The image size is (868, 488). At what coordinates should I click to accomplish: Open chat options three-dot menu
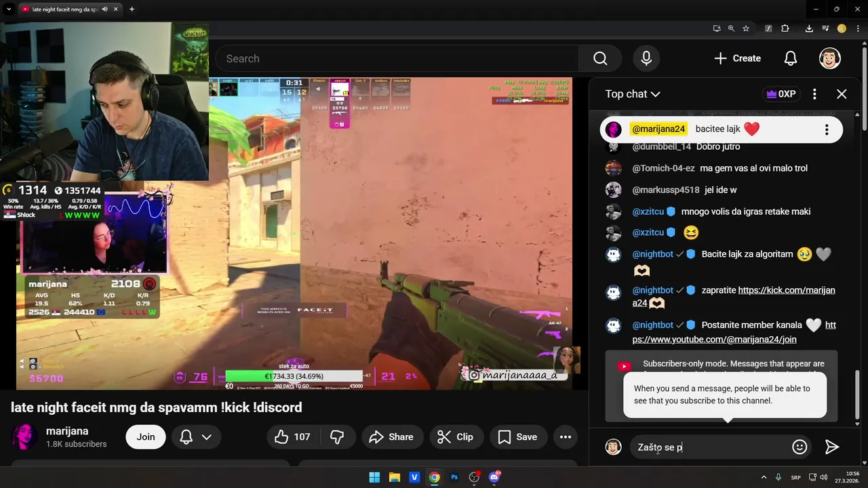click(814, 94)
